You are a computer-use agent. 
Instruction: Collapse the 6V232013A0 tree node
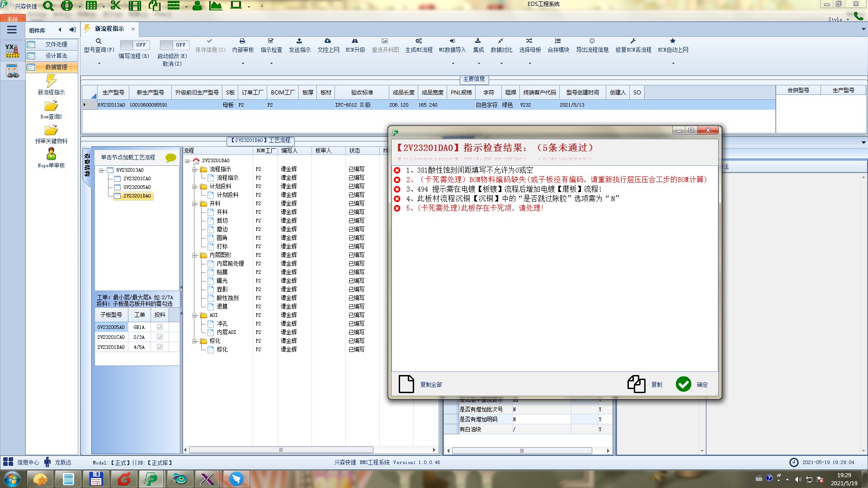(x=101, y=170)
